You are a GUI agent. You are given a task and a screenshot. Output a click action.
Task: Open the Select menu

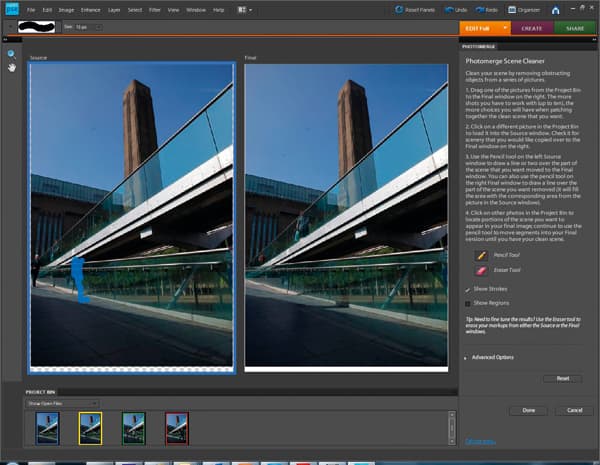click(x=135, y=10)
